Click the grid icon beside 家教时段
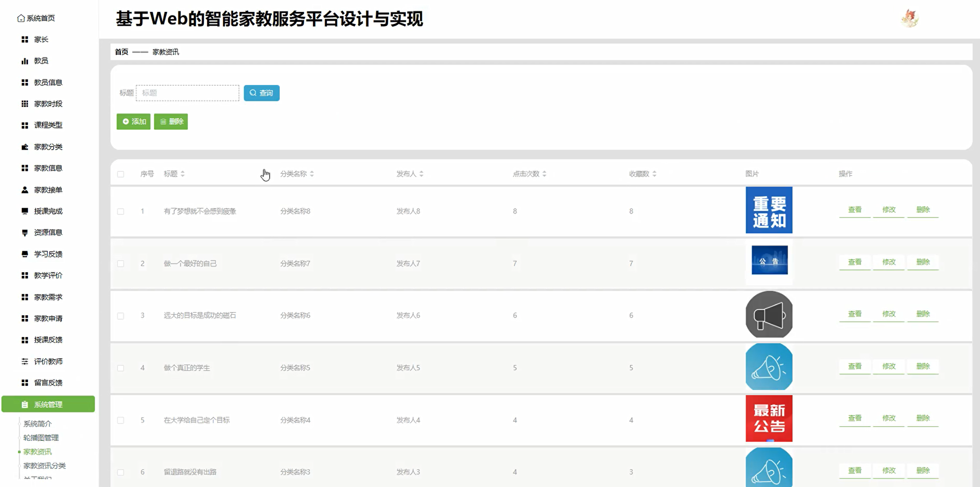Viewport: 980px width, 487px height. 25,104
